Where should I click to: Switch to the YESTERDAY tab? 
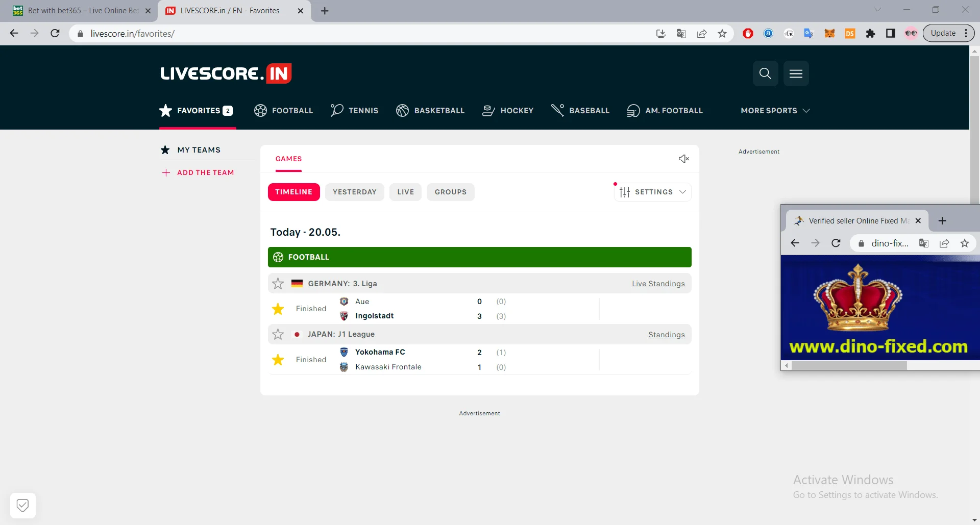coord(354,192)
